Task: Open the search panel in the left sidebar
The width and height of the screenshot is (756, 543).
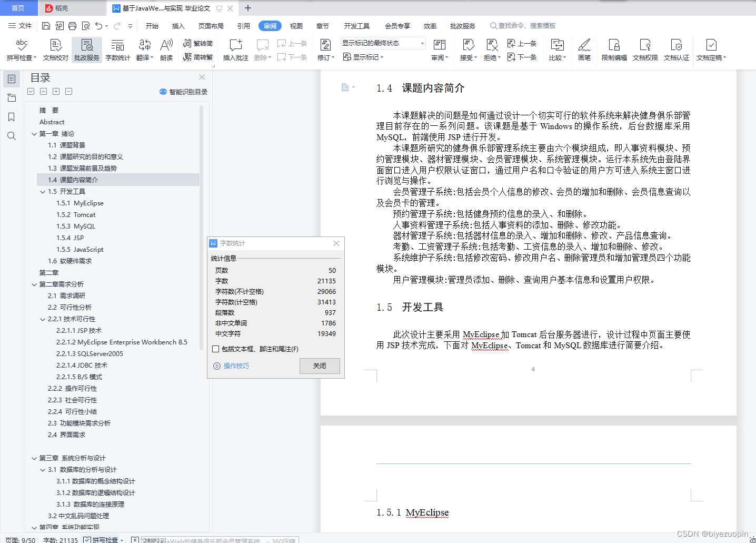Action: (x=11, y=136)
